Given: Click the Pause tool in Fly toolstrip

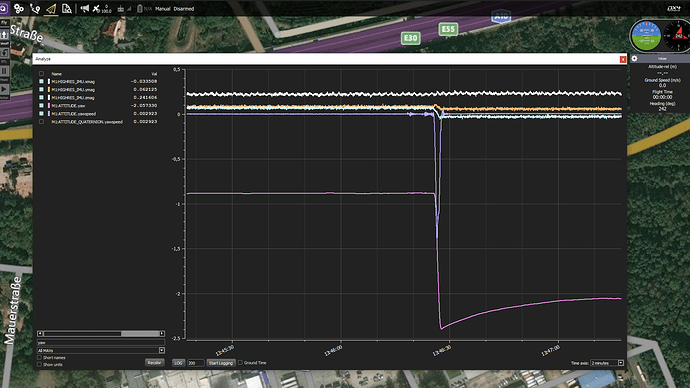Looking at the screenshot, I should click(x=4, y=73).
